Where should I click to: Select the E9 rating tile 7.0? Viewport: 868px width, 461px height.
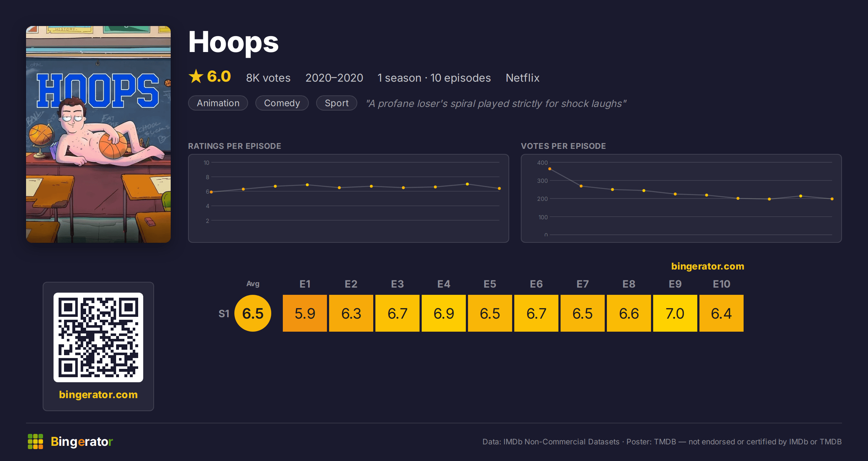coord(675,313)
